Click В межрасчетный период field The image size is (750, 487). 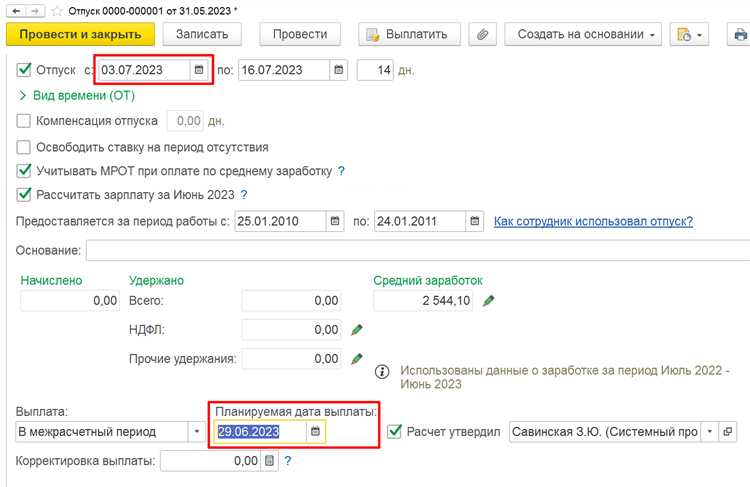click(x=102, y=432)
